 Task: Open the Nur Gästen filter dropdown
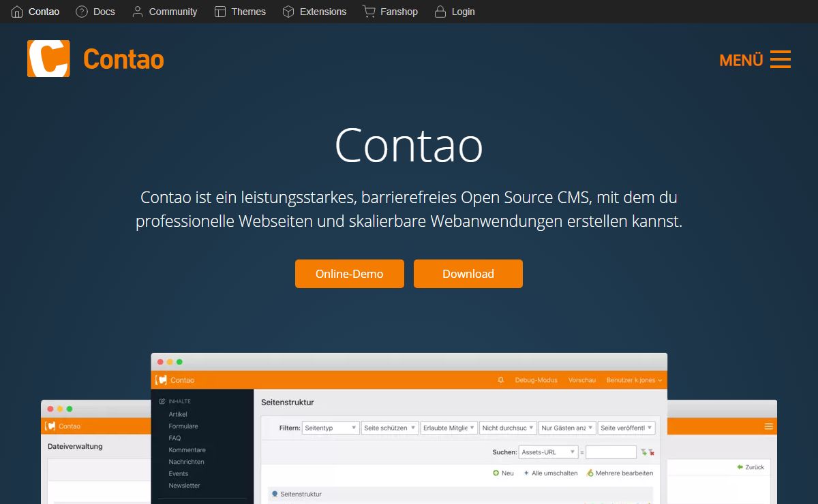tap(566, 428)
